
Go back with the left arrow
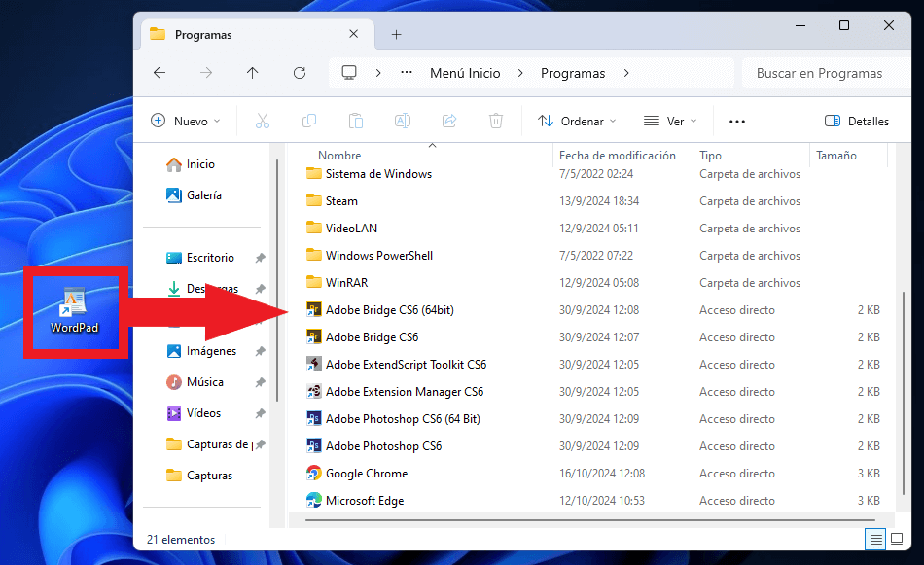tap(160, 73)
